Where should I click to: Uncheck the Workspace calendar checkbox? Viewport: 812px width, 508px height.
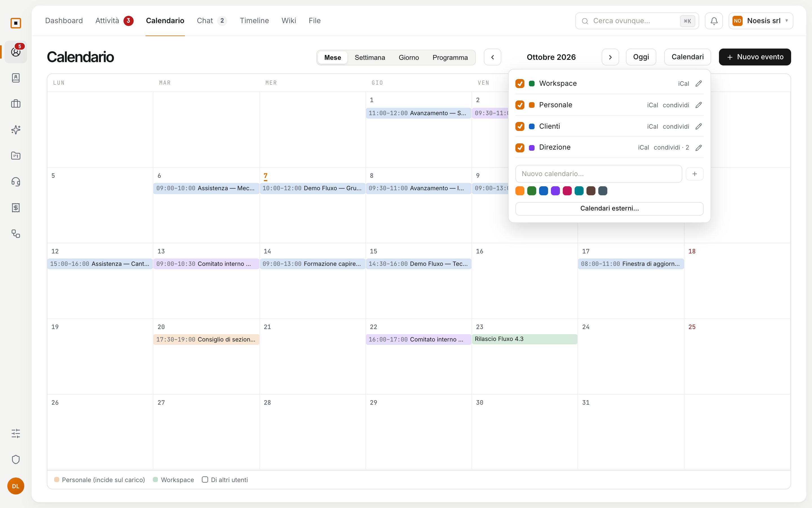[x=520, y=83]
